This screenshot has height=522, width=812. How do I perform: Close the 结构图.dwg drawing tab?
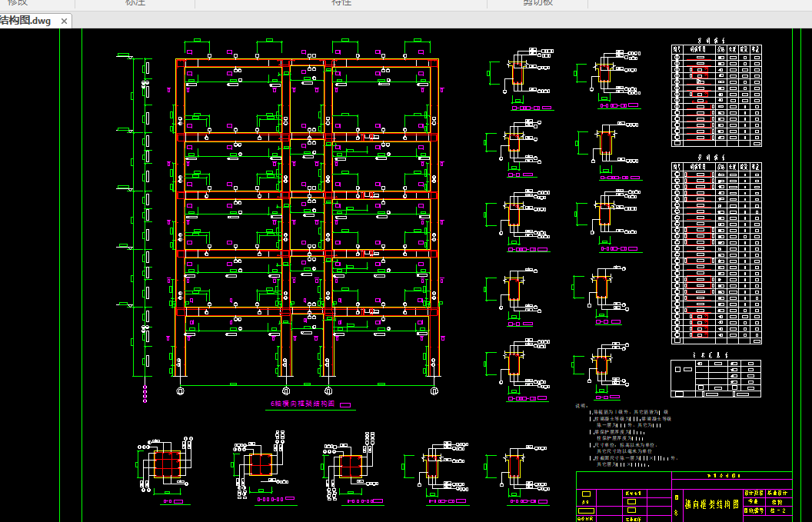click(65, 22)
